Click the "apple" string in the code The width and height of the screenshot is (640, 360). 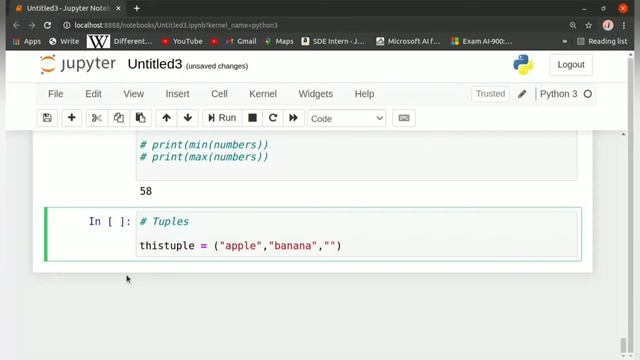click(x=241, y=246)
